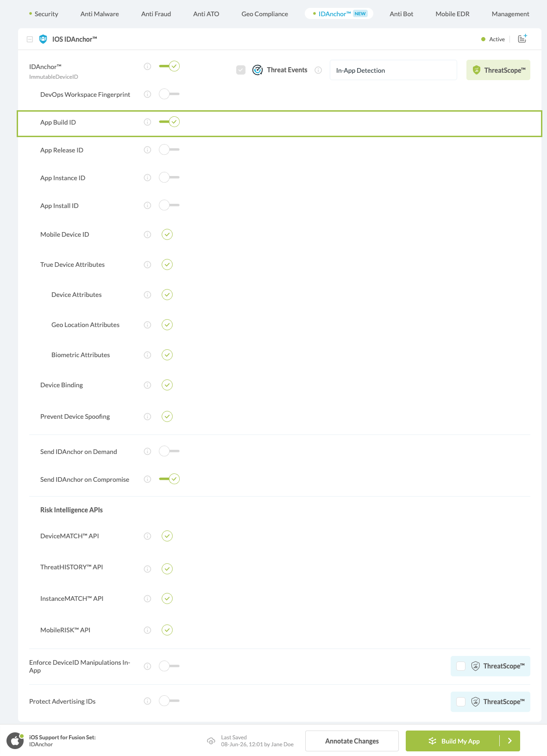Select the IDAnchor™ NEW tab

pos(339,14)
